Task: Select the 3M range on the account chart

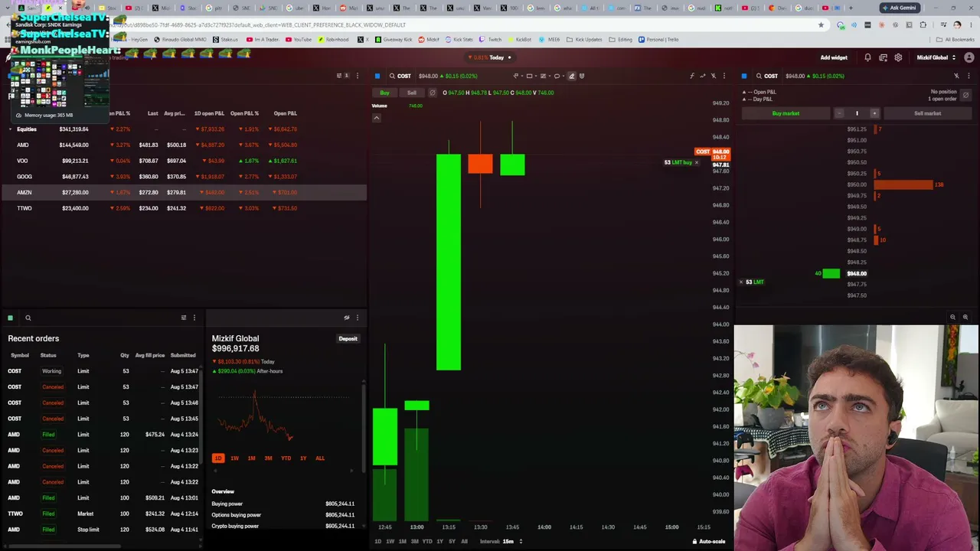Action: click(268, 458)
